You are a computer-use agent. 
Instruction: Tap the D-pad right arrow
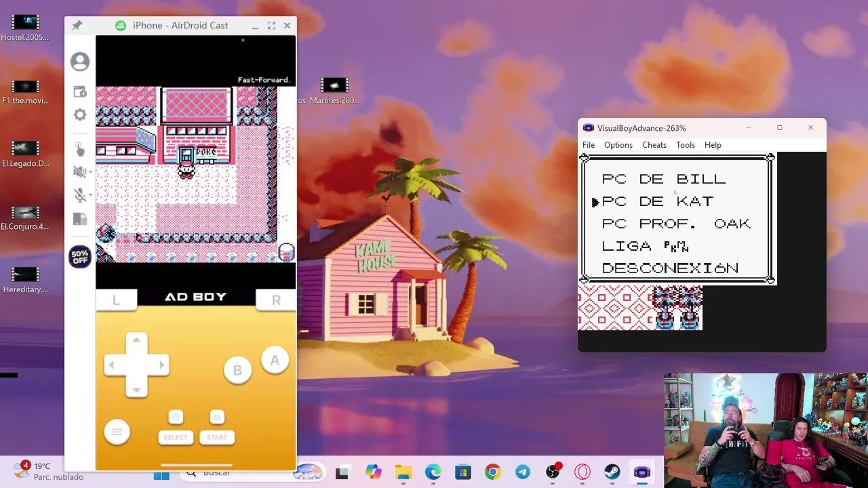click(161, 365)
